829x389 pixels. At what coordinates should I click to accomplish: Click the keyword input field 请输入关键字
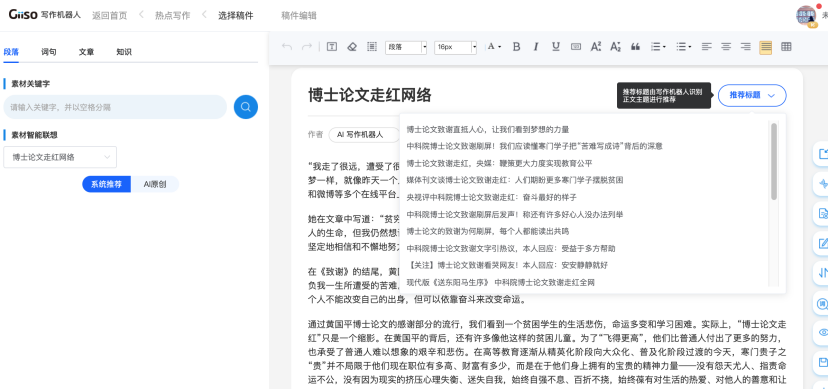115,107
